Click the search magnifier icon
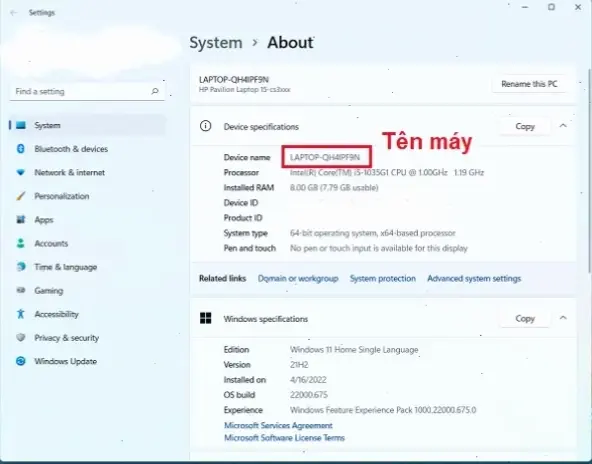 click(155, 91)
